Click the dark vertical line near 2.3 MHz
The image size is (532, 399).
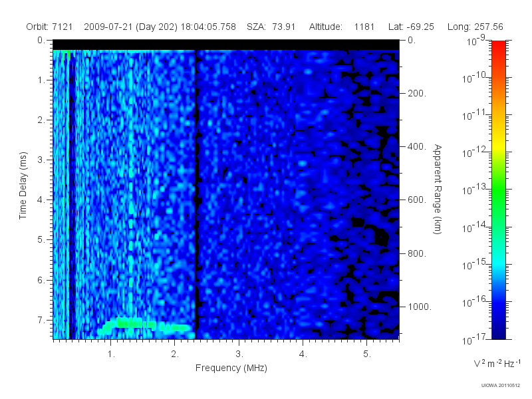tap(196, 194)
